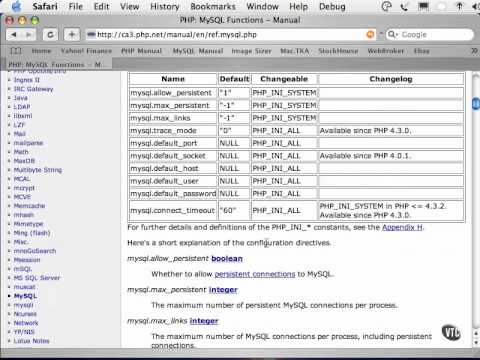Image resolution: width=480 pixels, height=360 pixels.
Task: Open the Bookmarks menu
Action: pos(213,6)
